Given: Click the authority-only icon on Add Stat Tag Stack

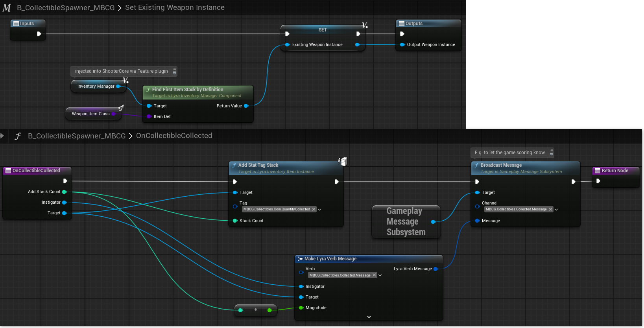Looking at the screenshot, I should [343, 161].
